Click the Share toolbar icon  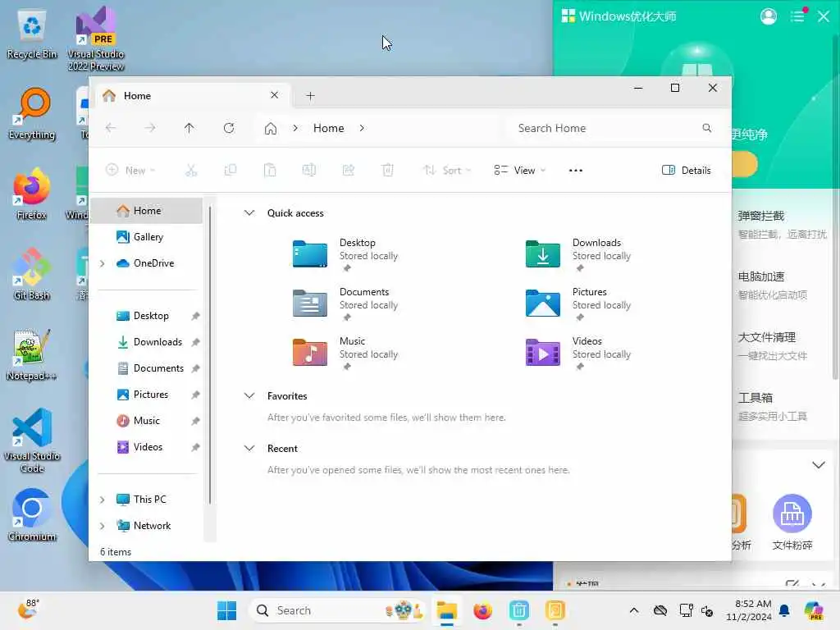[348, 171]
